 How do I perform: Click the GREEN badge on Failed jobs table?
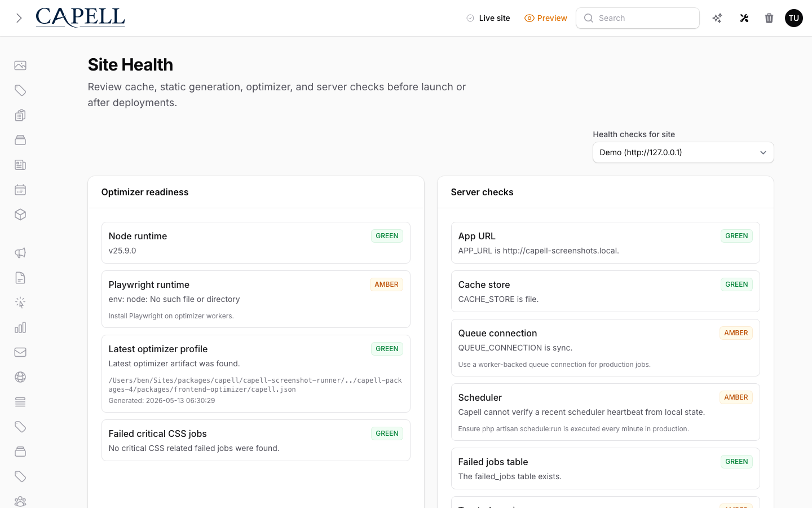pos(736,462)
